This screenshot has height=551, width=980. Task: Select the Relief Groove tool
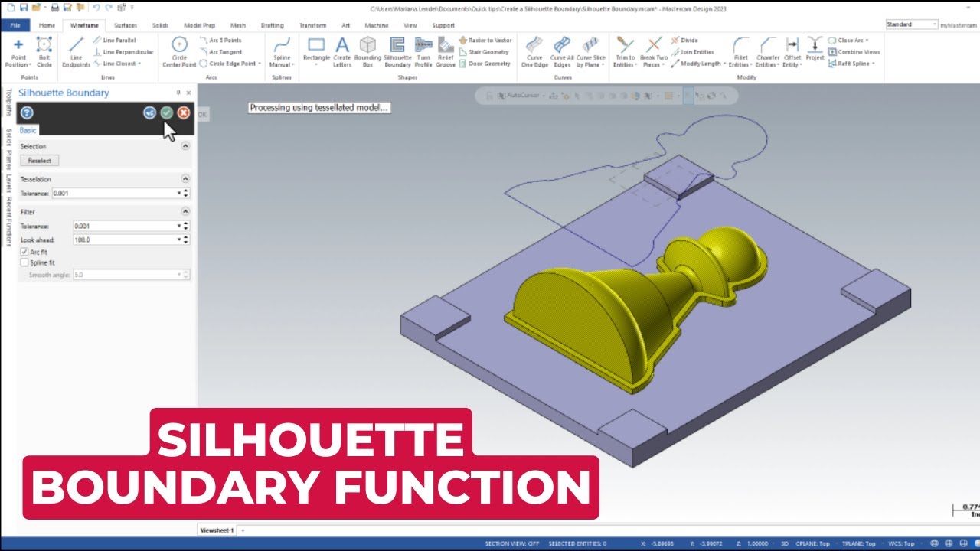(446, 52)
